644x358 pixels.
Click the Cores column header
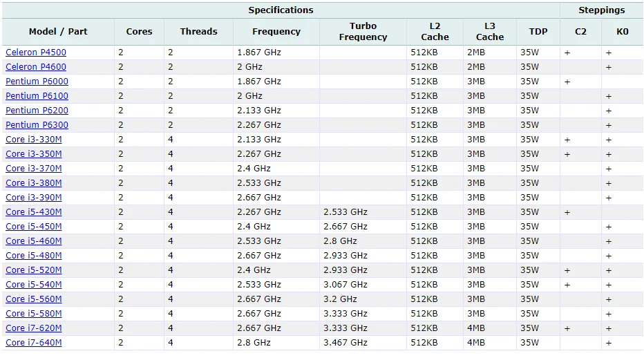[139, 32]
